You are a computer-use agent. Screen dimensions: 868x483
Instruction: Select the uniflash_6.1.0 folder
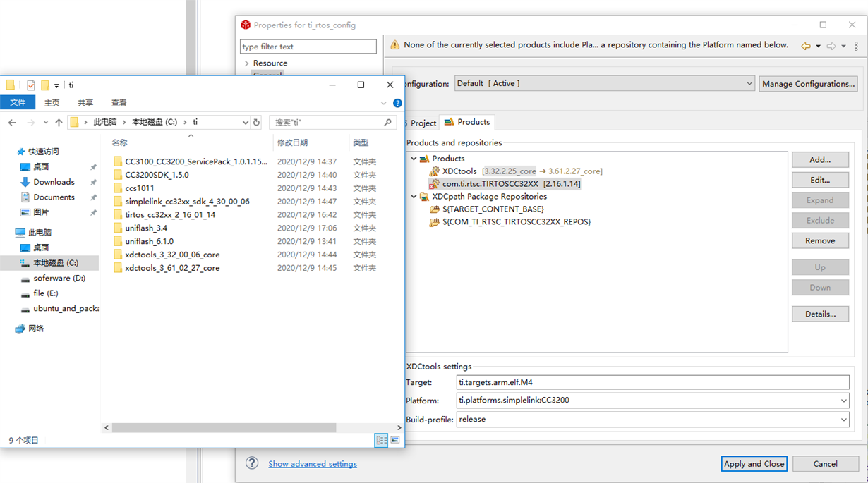(150, 241)
